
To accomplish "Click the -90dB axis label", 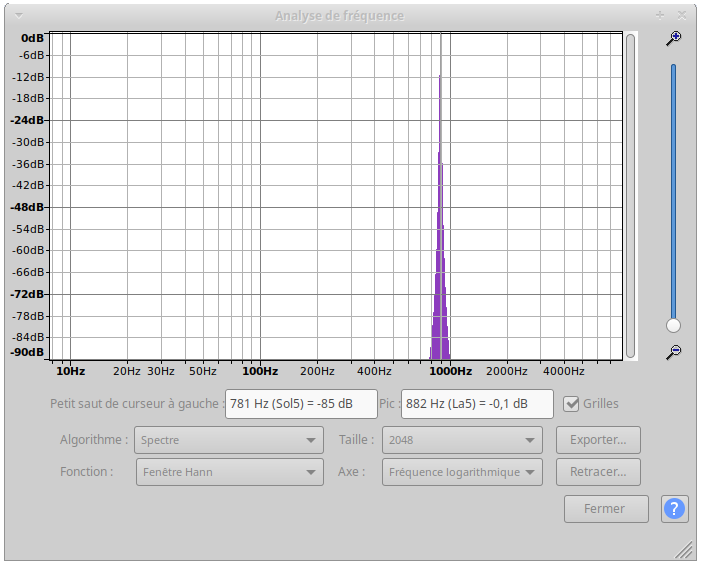I will pos(27,352).
